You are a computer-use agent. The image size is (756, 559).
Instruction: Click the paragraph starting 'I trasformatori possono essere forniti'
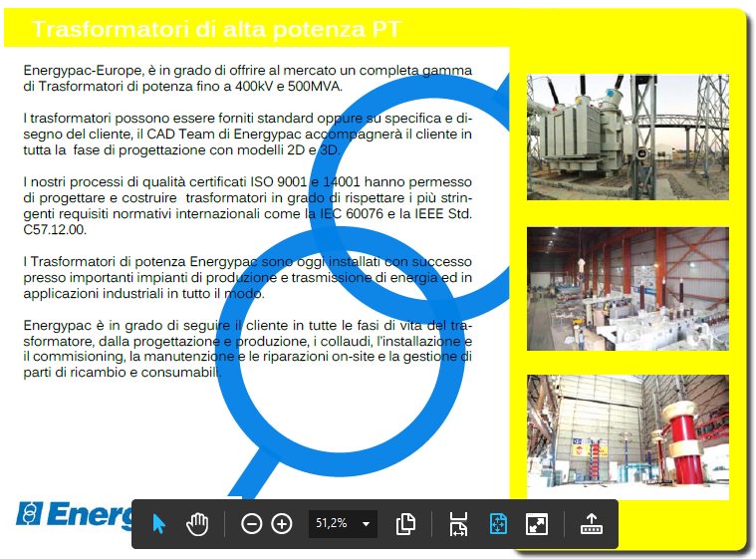[x=247, y=135]
